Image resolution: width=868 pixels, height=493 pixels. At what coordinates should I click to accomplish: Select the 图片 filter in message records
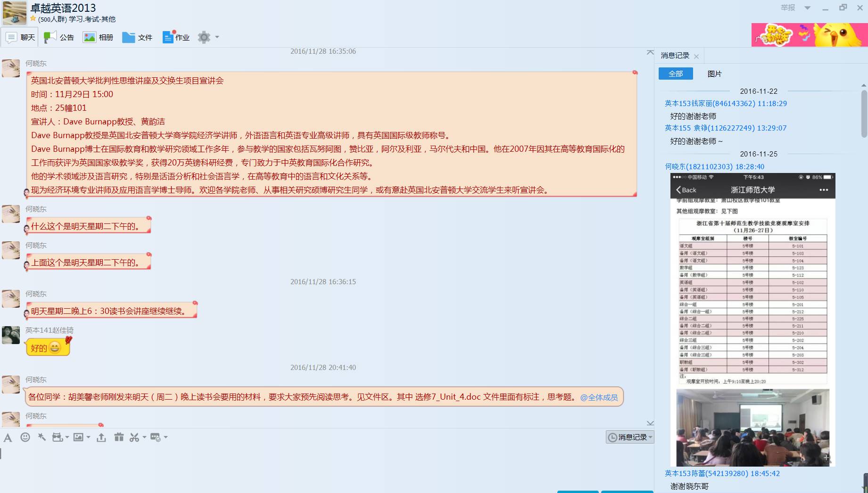[714, 74]
